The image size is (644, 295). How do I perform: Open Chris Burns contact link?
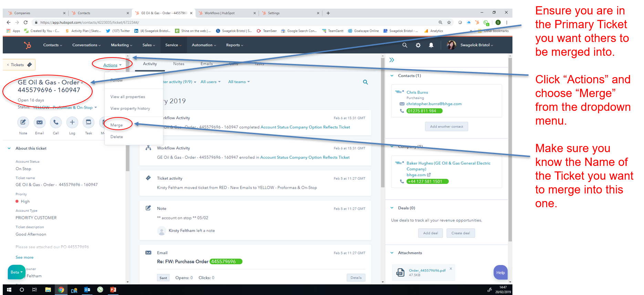tap(417, 92)
